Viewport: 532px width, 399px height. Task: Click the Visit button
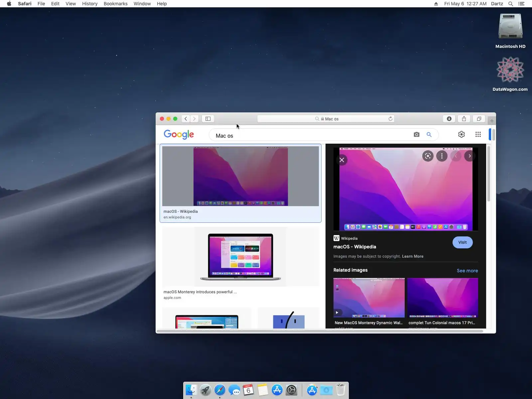(463, 242)
